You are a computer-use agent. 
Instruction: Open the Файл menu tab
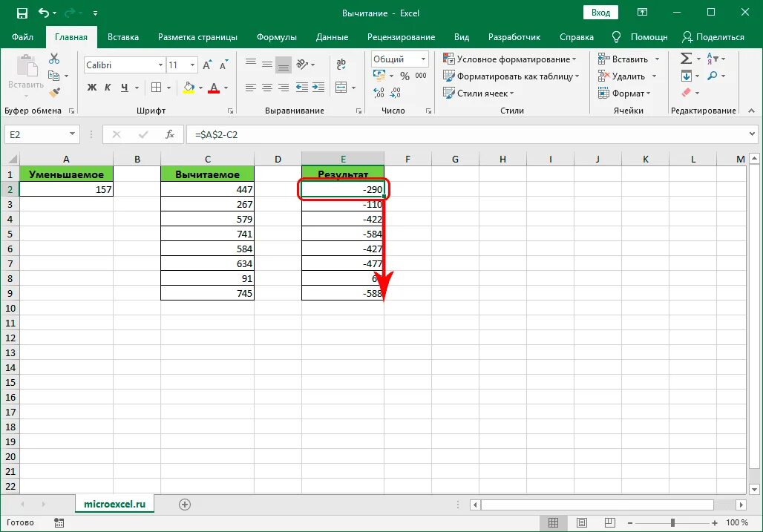coord(22,37)
